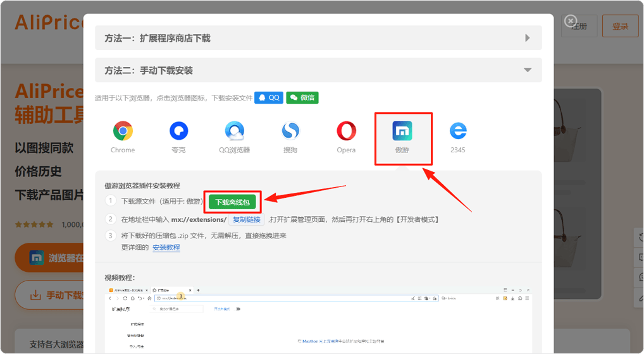Click the 注册 register button
The image size is (644, 354).
click(x=579, y=27)
